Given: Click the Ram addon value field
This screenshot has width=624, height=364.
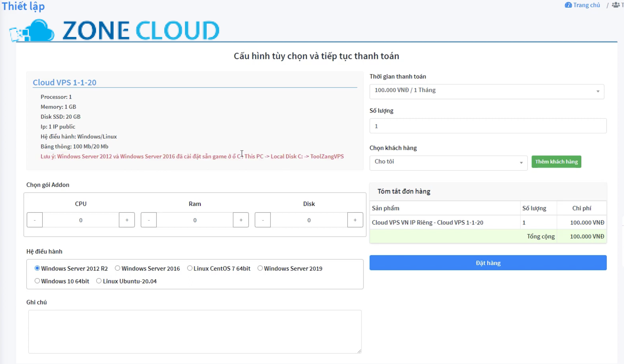Looking at the screenshot, I should click(x=195, y=220).
